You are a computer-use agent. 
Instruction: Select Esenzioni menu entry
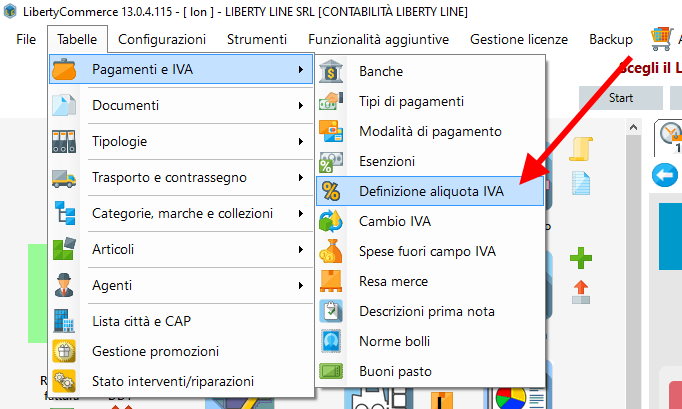[430, 161]
